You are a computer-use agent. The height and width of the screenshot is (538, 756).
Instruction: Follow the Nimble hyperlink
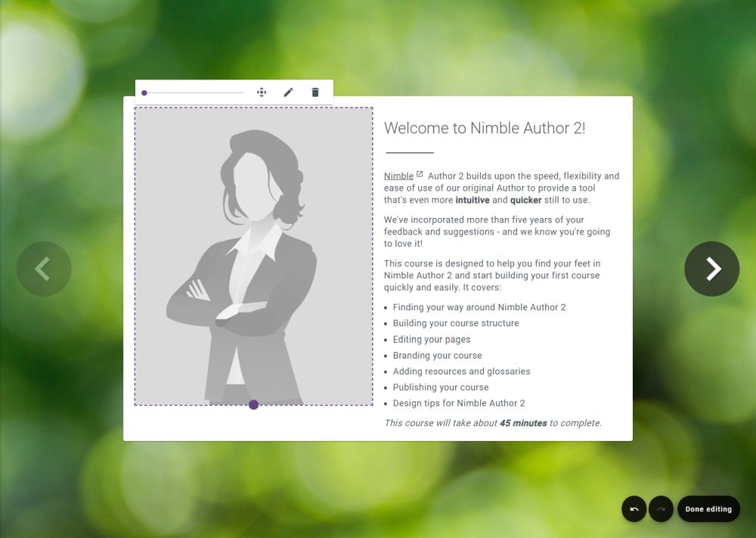398,176
